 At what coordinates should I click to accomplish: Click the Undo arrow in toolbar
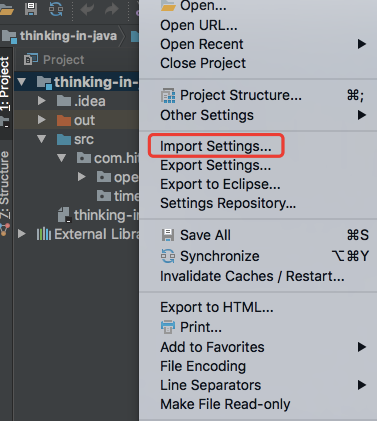click(87, 9)
